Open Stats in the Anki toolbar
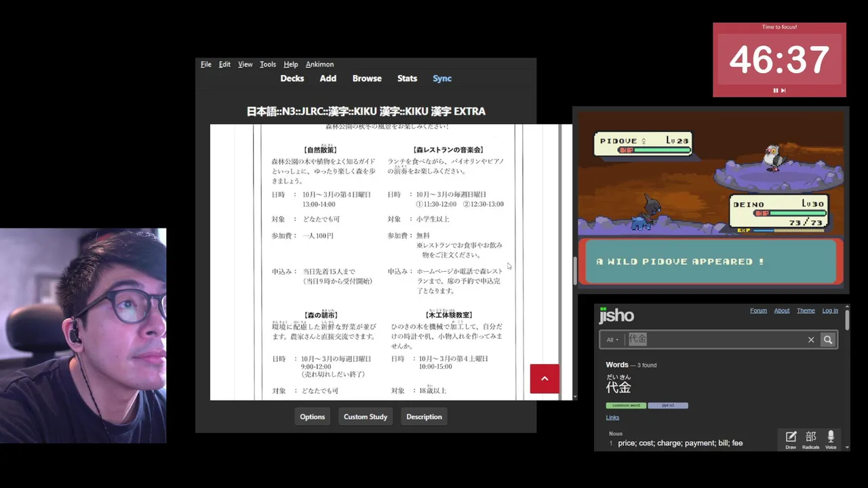The height and width of the screenshot is (488, 868). tap(407, 79)
